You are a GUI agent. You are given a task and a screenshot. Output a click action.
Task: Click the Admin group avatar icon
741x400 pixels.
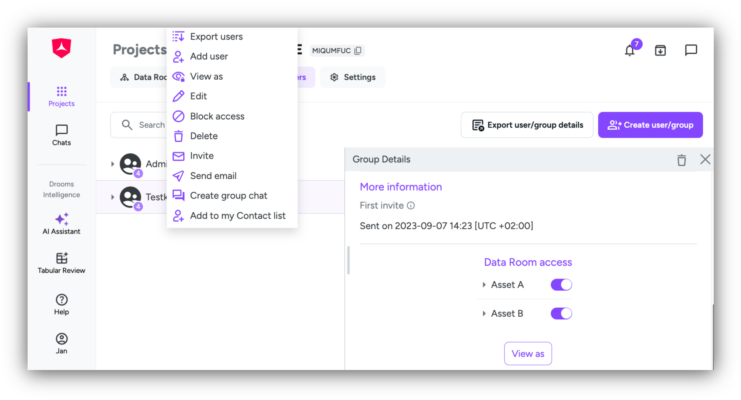[x=130, y=164]
